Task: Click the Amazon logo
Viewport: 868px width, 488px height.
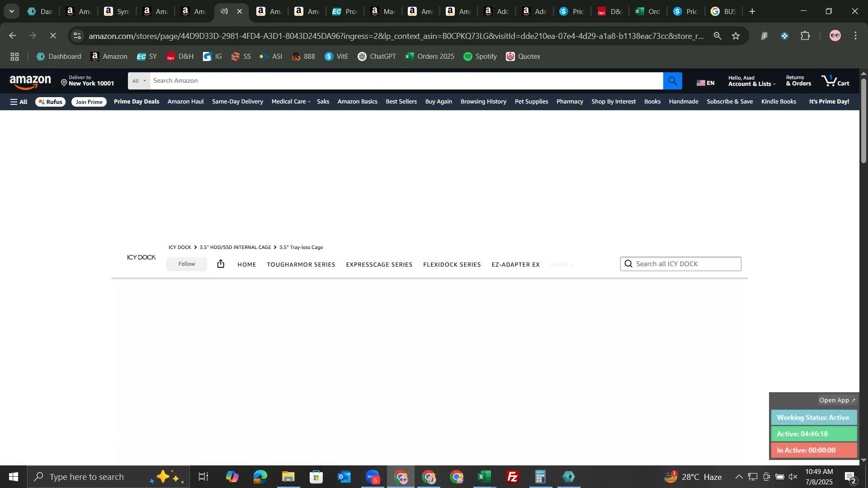Action: pos(30,82)
